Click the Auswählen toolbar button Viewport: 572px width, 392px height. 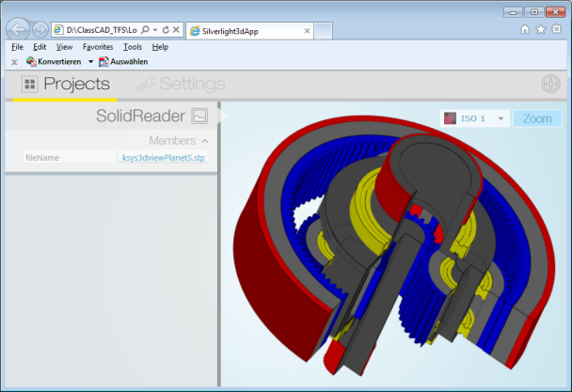(x=122, y=61)
